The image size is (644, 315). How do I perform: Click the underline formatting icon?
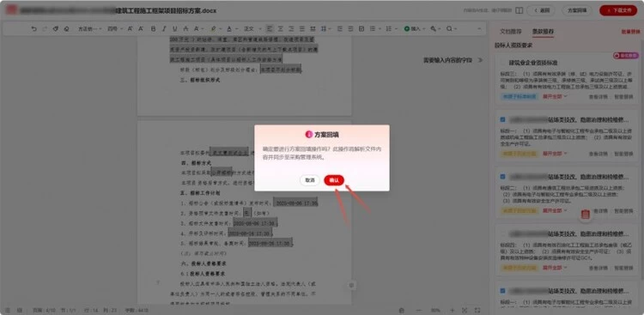[175, 28]
